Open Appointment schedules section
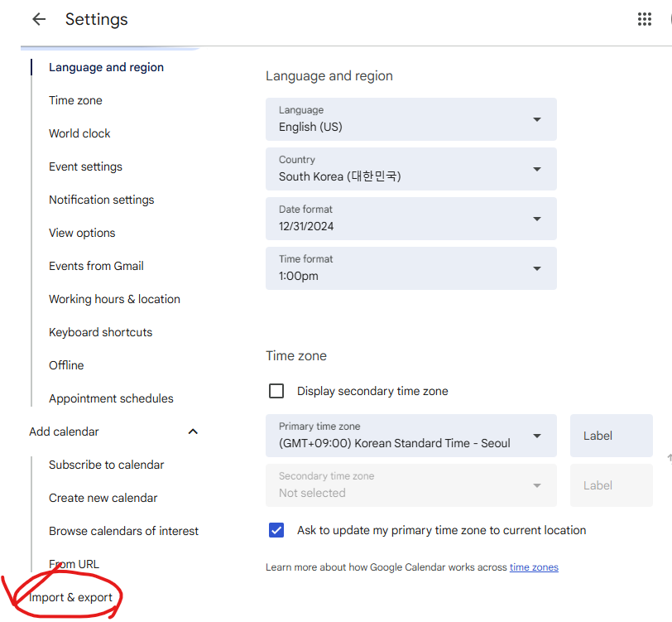672x622 pixels. 112,398
